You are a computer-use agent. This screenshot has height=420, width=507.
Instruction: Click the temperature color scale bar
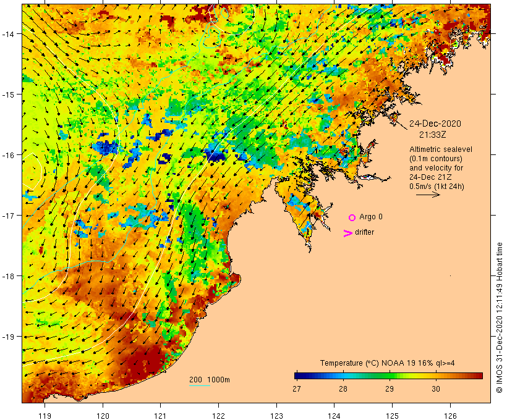click(x=388, y=376)
